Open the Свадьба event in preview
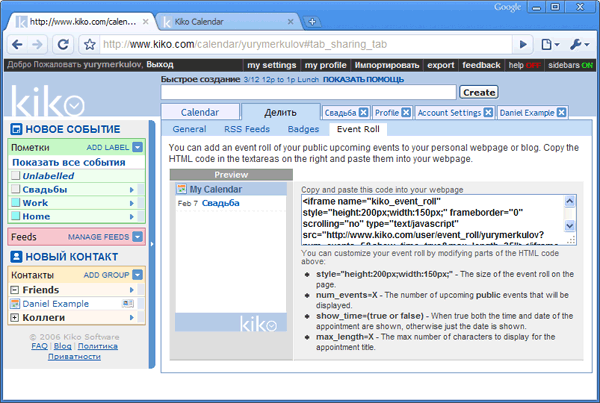The image size is (600, 403). tap(220, 203)
